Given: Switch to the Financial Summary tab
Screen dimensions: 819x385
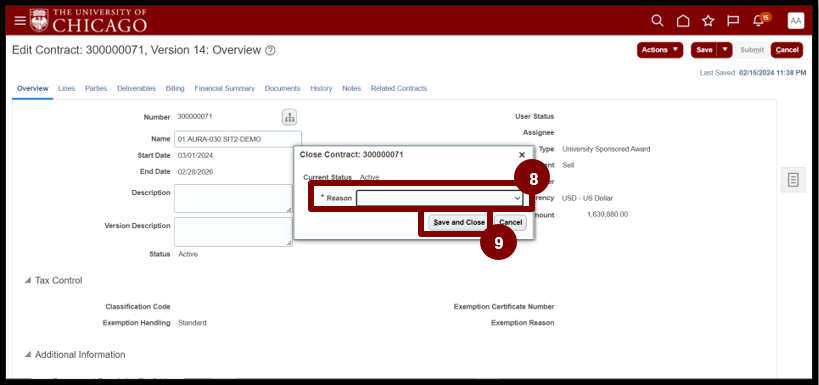Looking at the screenshot, I should [x=225, y=89].
